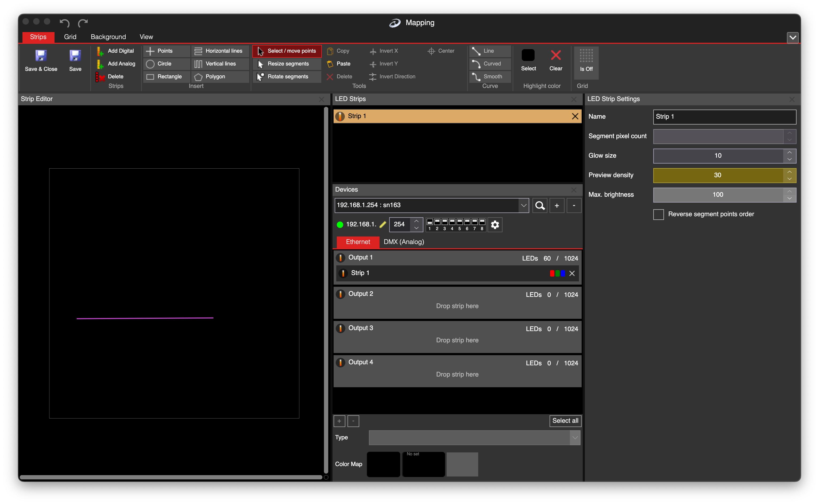Click the pencil edit IP icon
The image size is (819, 504).
(x=383, y=225)
